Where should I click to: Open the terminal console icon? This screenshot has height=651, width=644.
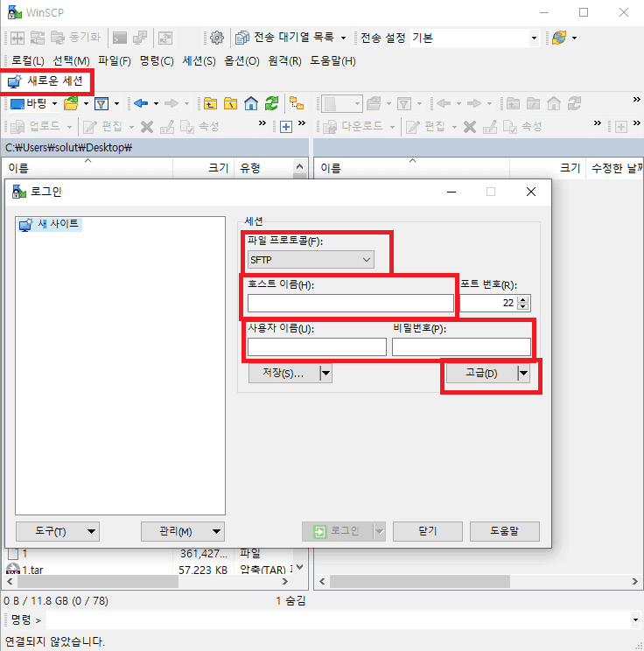click(120, 38)
